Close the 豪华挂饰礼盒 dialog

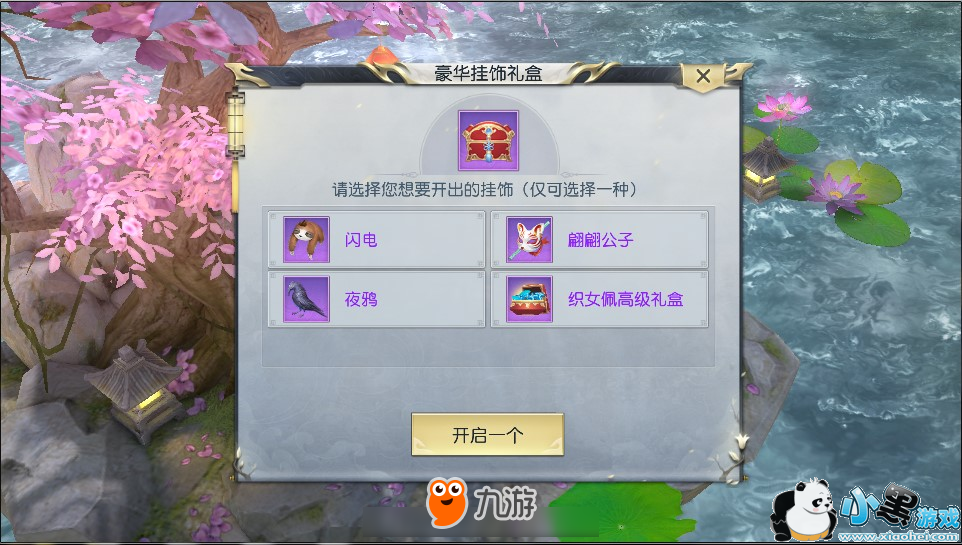click(x=704, y=76)
